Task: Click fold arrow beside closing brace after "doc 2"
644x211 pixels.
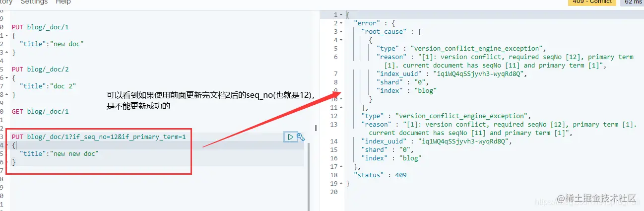Action: [x=6, y=95]
